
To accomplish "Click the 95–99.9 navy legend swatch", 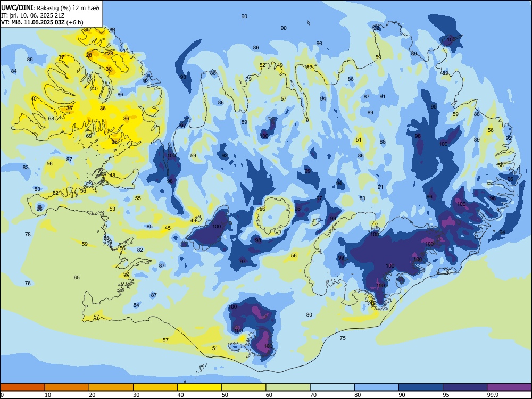I will (465, 387).
